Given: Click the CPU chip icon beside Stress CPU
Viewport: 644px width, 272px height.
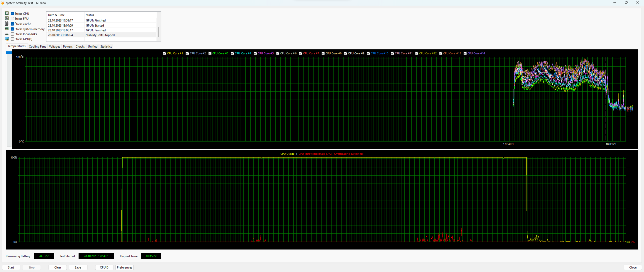Looking at the screenshot, I should tap(7, 13).
